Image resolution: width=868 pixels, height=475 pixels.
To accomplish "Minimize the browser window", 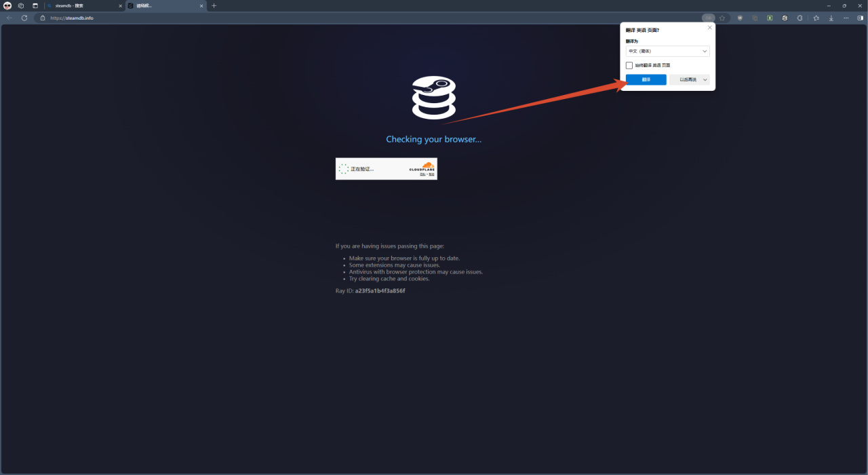I will point(829,5).
